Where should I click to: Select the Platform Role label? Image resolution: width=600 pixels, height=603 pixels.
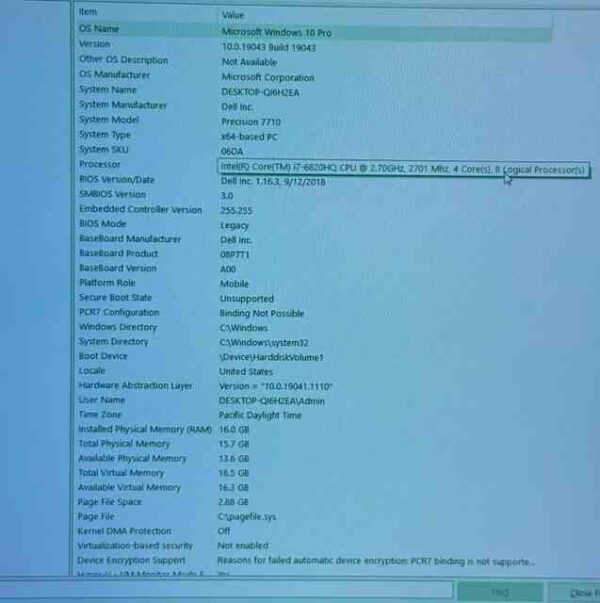(x=107, y=283)
